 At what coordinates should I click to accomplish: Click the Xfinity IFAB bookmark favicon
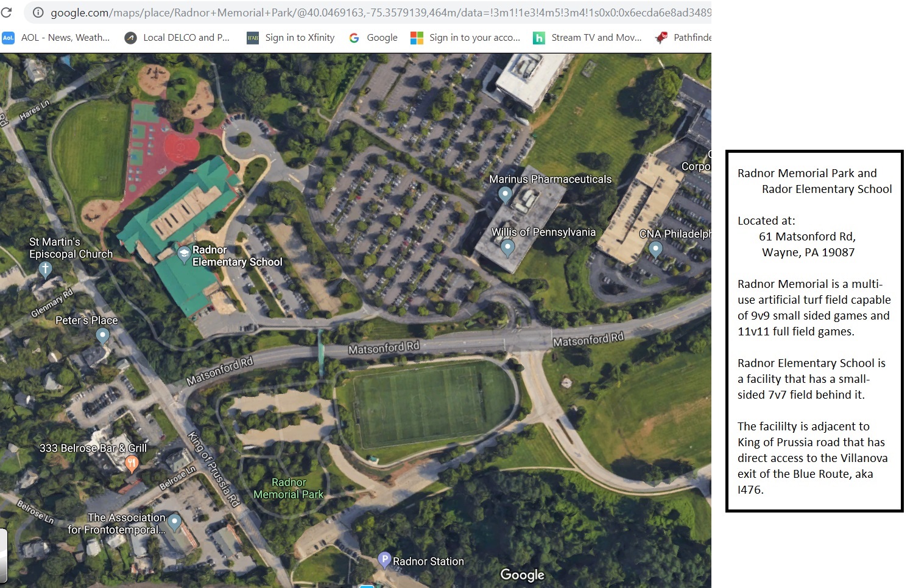click(253, 38)
